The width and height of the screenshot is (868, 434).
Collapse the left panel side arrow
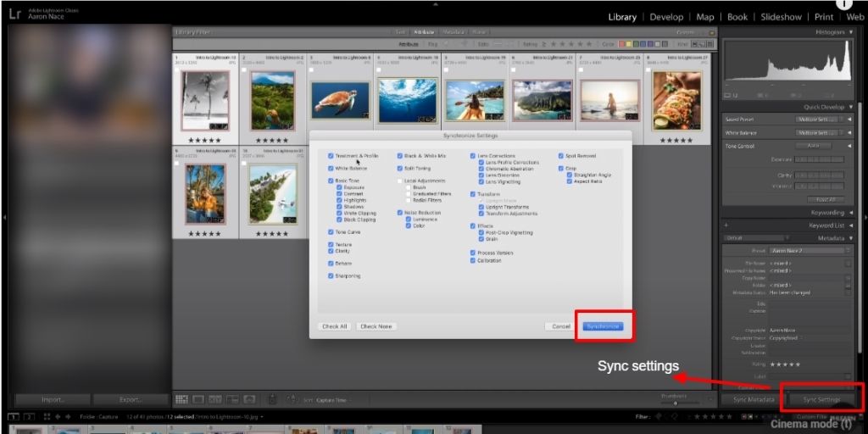tap(4, 218)
